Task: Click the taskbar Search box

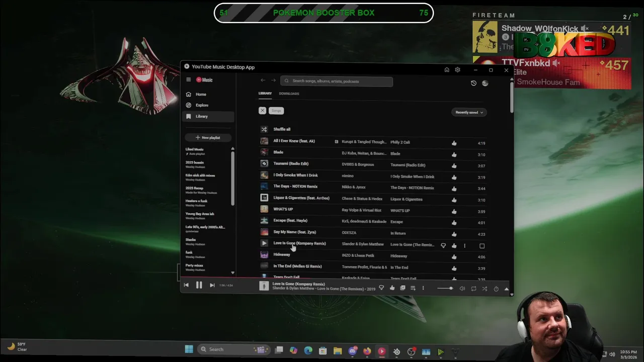Action: click(x=234, y=349)
